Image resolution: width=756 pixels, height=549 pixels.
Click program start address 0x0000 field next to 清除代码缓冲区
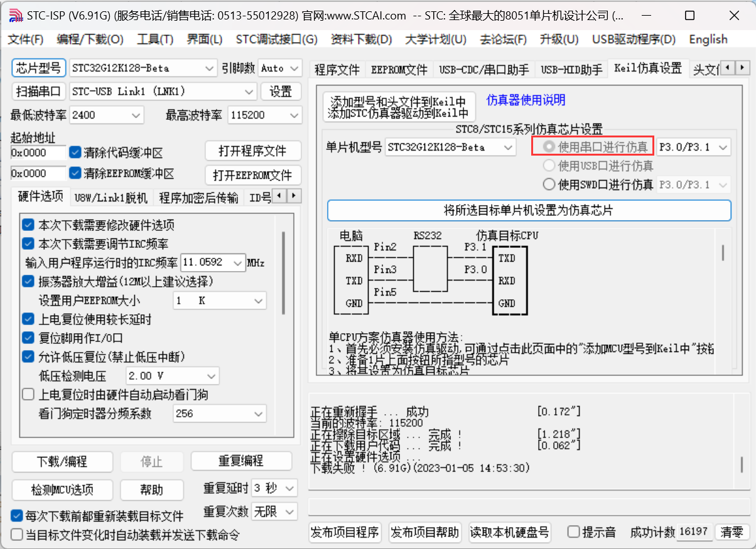(x=38, y=152)
